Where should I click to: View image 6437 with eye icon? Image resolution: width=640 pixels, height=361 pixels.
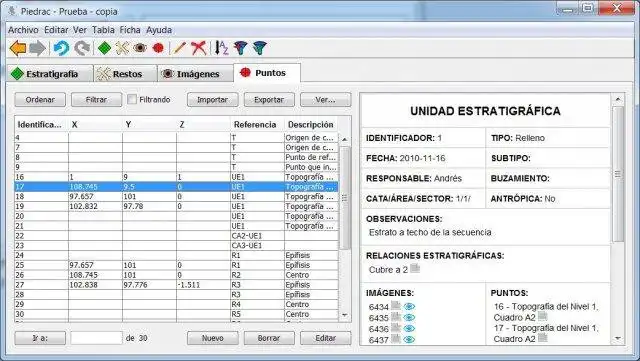point(409,339)
